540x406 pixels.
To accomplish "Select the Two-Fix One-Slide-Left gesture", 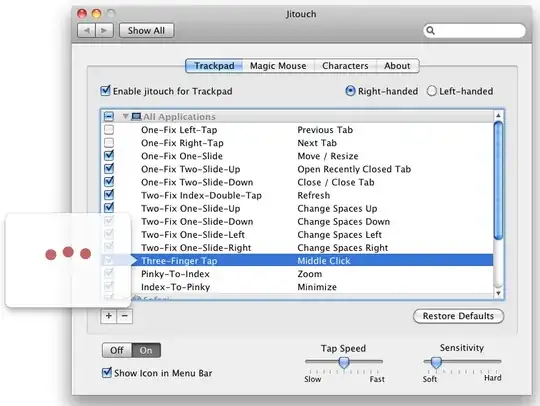I will [x=193, y=235].
